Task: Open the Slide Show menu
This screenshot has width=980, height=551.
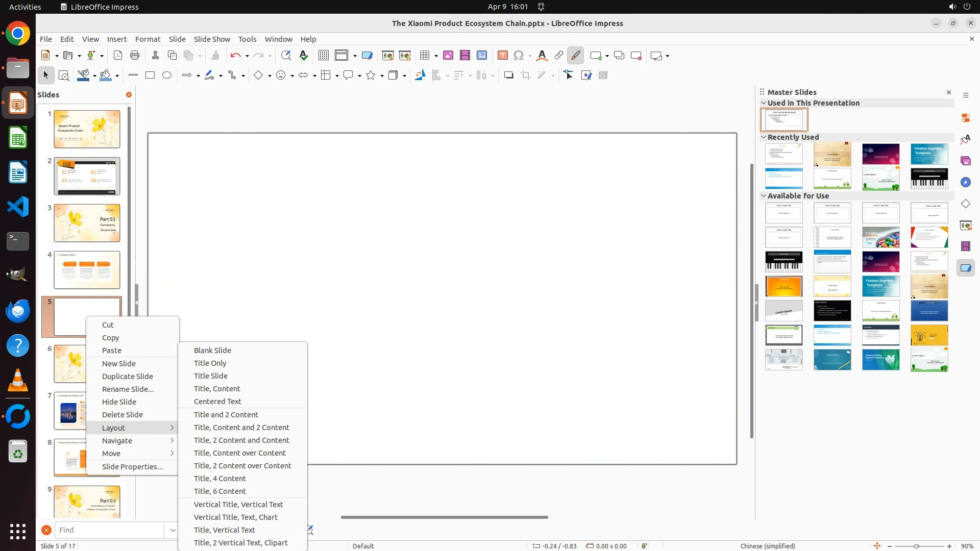Action: pos(211,39)
